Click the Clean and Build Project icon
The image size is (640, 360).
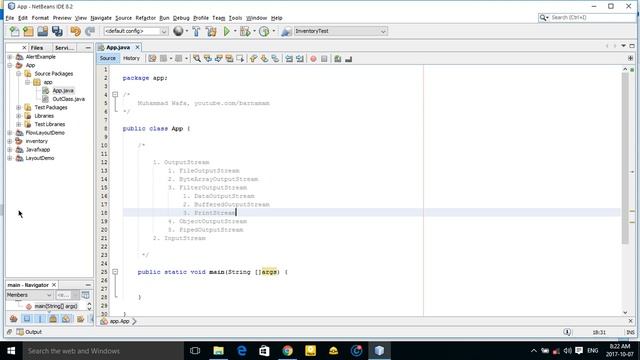(211, 31)
